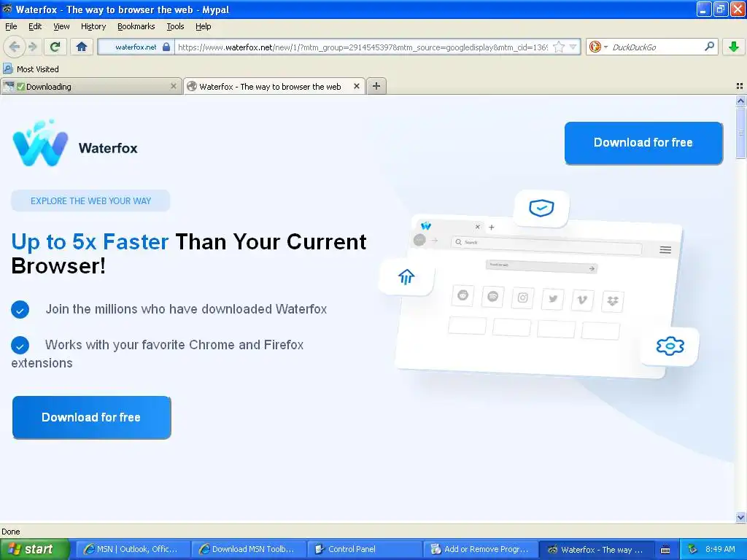Open the File menu
Viewport: 747px width, 560px height.
[11, 26]
